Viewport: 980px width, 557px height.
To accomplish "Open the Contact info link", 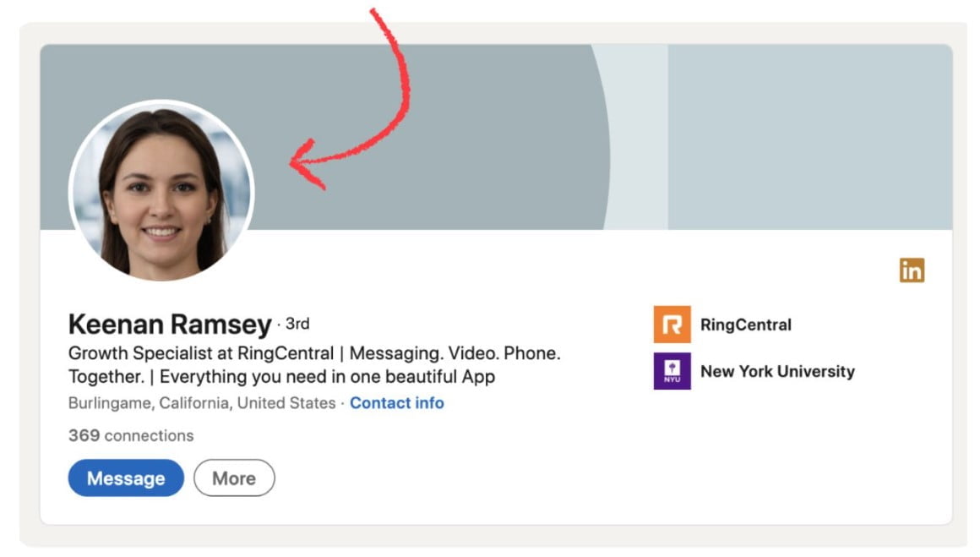I will [396, 403].
